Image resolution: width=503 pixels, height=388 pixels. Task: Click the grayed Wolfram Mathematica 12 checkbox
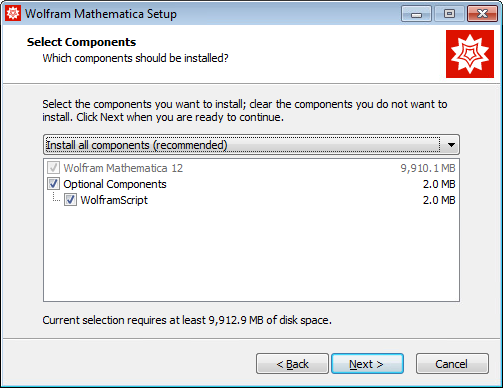tap(53, 168)
